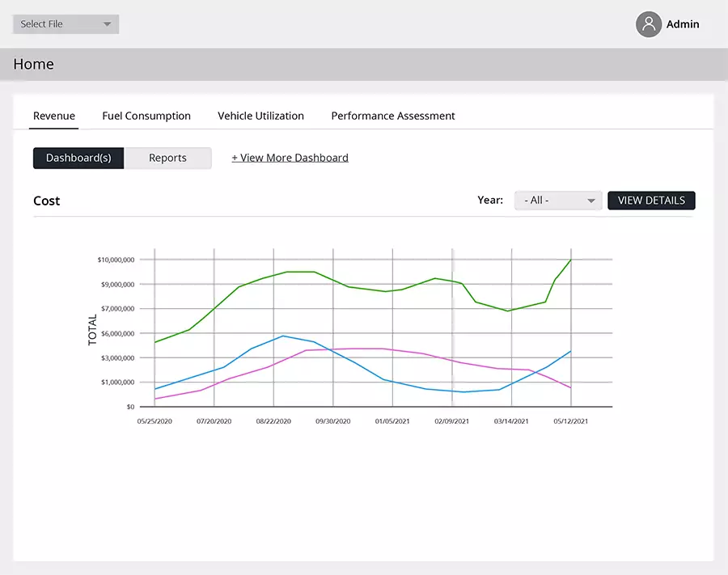
Task: Go to the Vehicle Utilization tab
Action: [x=260, y=116]
